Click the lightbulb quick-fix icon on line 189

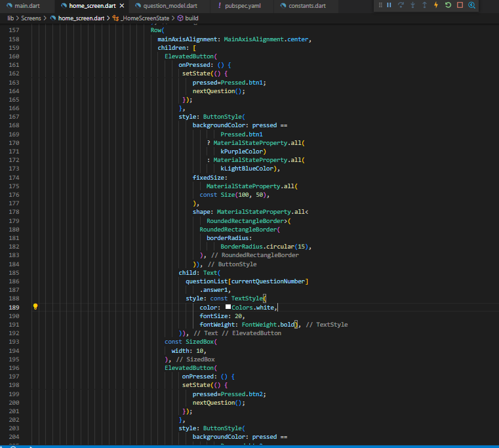(35, 306)
